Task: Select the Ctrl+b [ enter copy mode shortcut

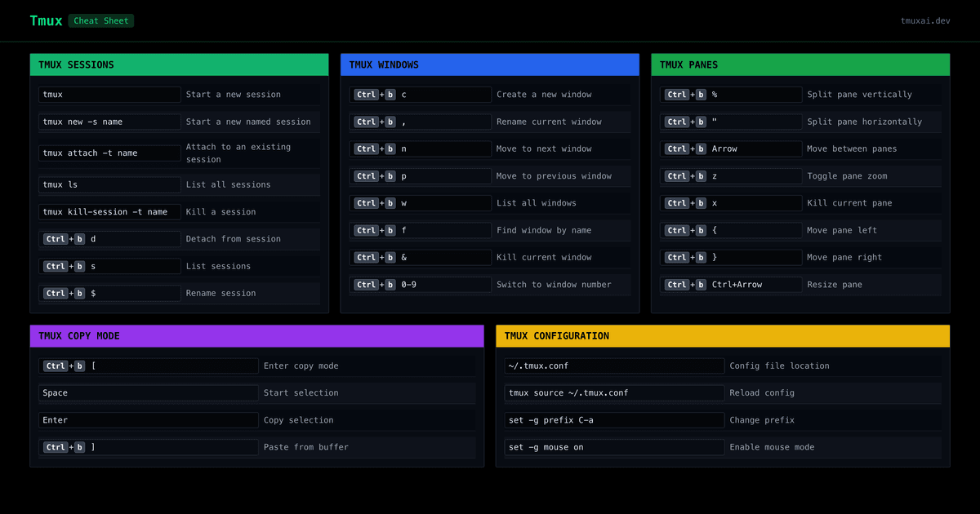Action: (x=148, y=366)
